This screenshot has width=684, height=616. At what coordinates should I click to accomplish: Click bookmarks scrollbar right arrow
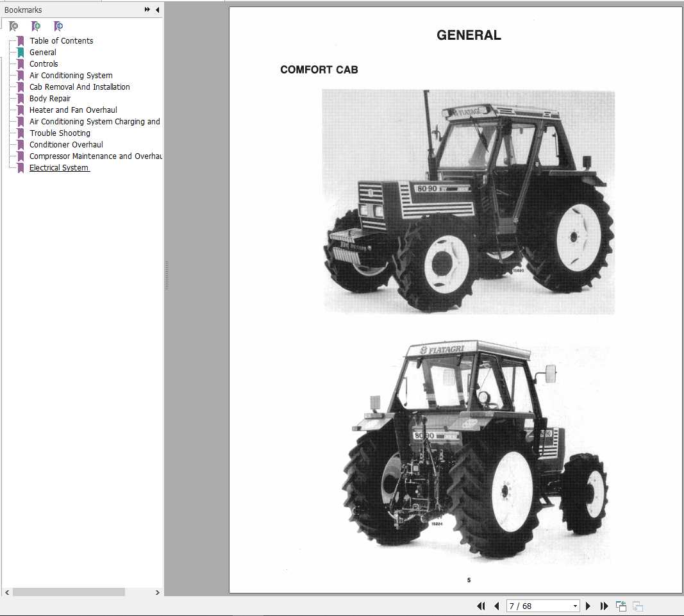point(158,592)
